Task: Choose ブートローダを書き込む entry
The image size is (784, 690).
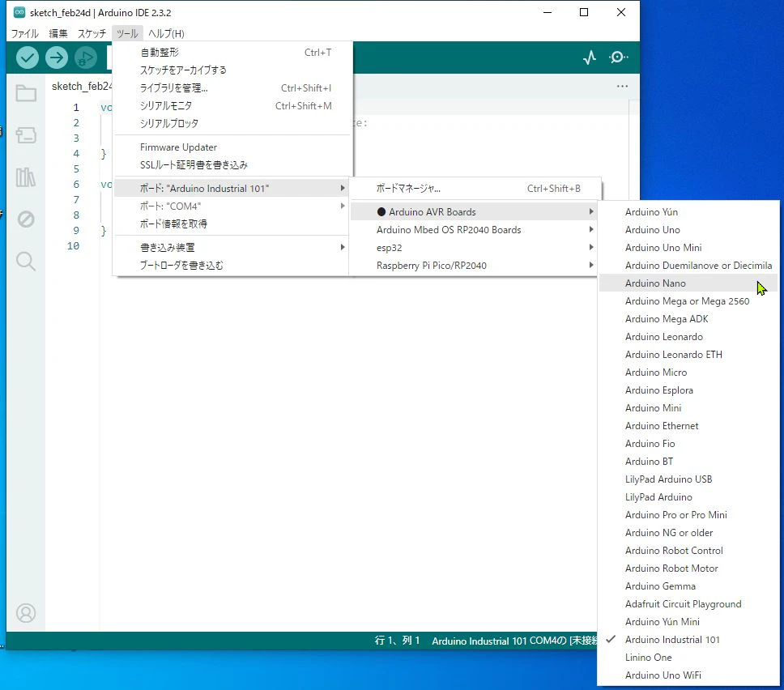Action: coord(232,266)
